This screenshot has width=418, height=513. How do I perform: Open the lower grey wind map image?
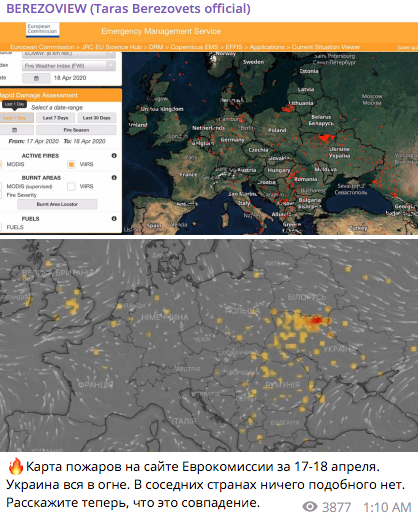(x=209, y=345)
